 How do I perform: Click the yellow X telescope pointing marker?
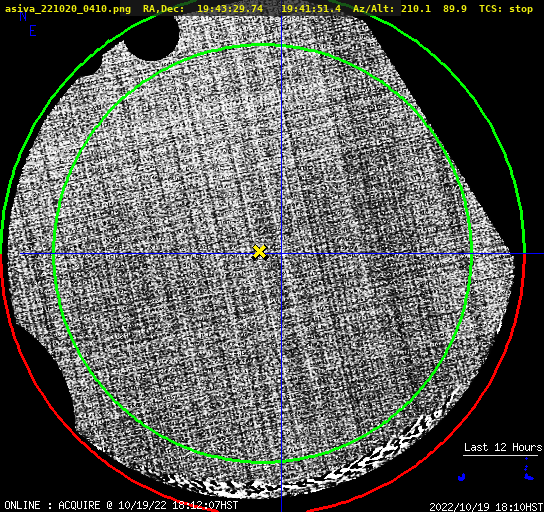click(x=260, y=252)
